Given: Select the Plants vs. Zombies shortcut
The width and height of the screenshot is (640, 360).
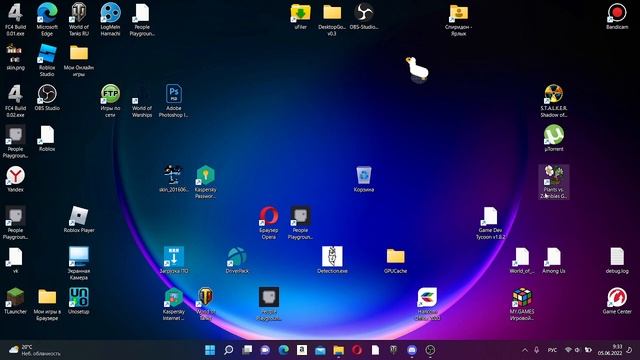Looking at the screenshot, I should click(553, 182).
